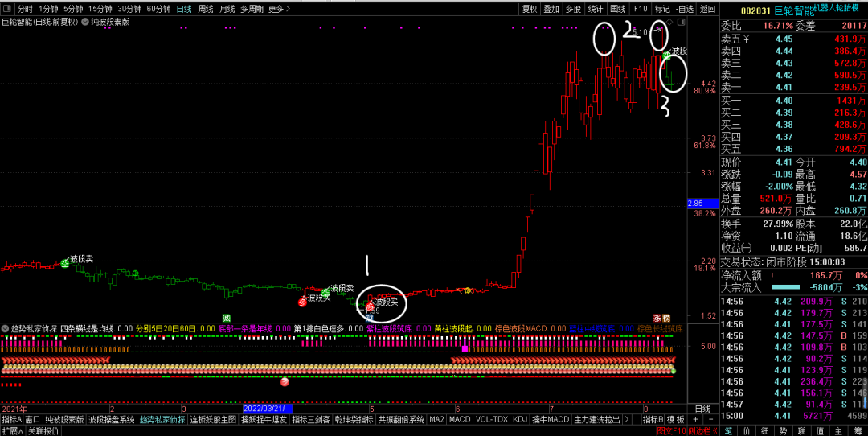This screenshot has width=868, height=436.
Task: Collapse the 侧边栏 sidebar
Action: 703,430
